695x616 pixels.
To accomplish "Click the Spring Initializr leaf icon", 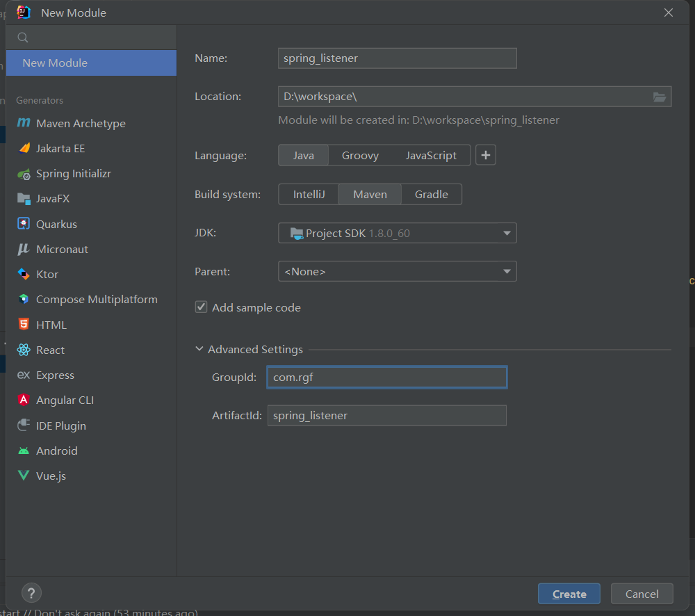I will [x=24, y=174].
